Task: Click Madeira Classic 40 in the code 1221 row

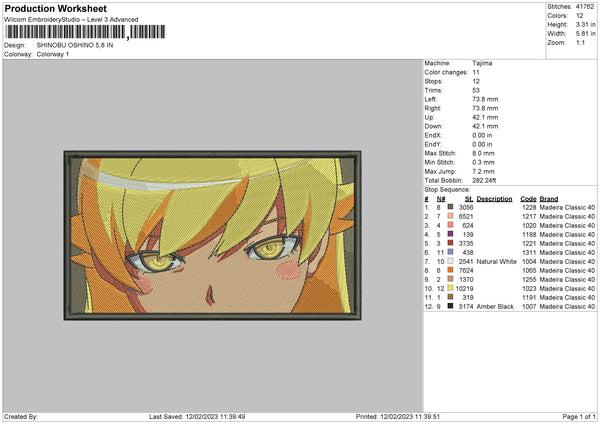Action: pyautogui.click(x=567, y=243)
